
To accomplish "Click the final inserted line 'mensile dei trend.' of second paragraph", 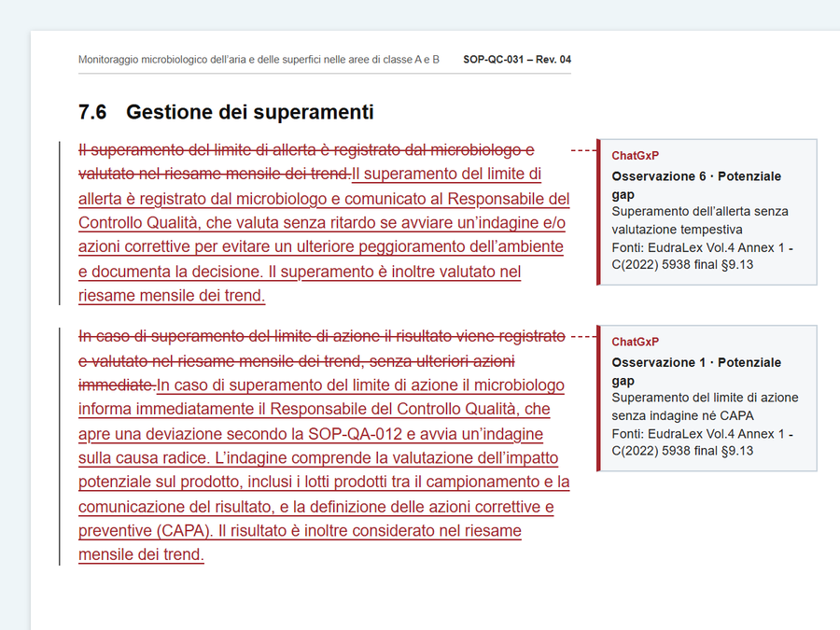I will tap(141, 554).
